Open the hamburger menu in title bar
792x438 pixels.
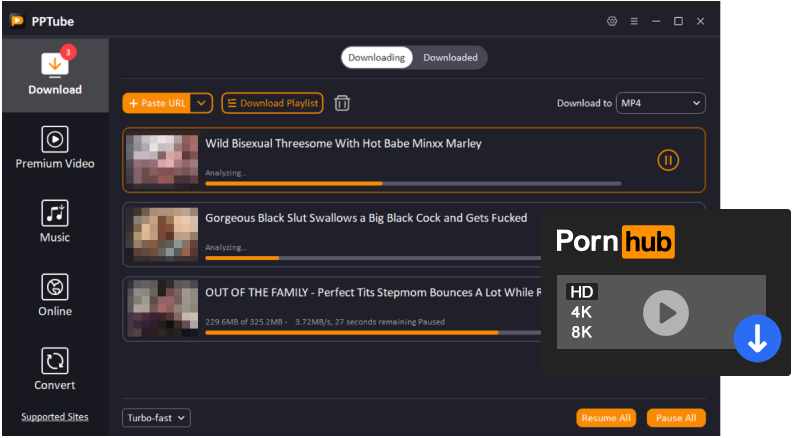point(634,21)
